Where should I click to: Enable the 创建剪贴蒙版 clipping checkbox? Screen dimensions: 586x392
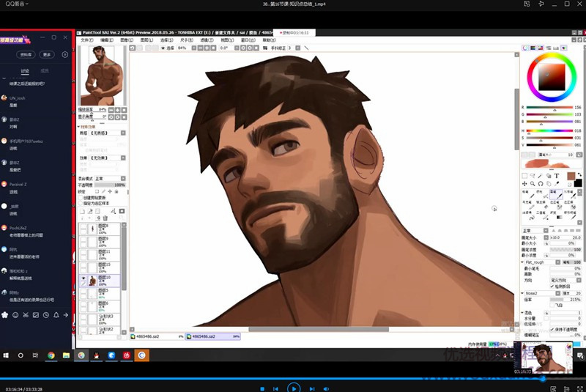[x=81, y=197]
